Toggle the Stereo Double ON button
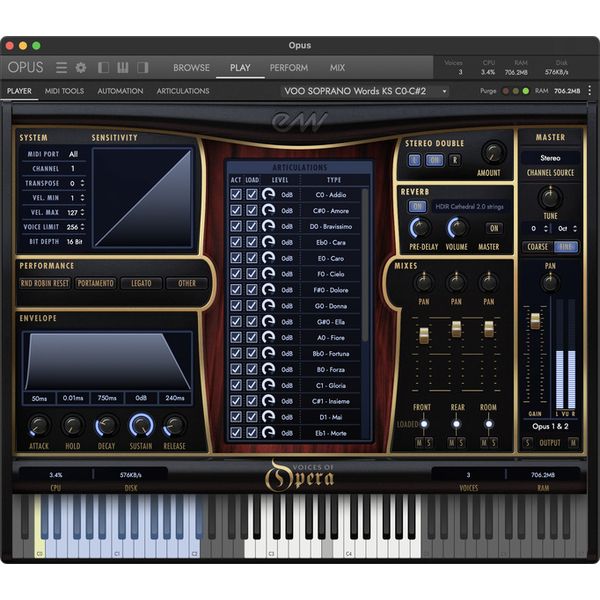 [x=435, y=160]
